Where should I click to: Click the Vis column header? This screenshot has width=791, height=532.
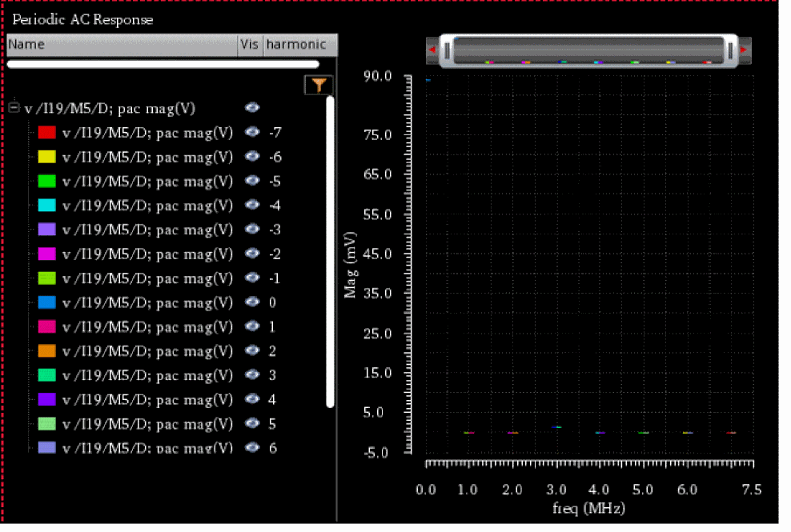(x=249, y=45)
